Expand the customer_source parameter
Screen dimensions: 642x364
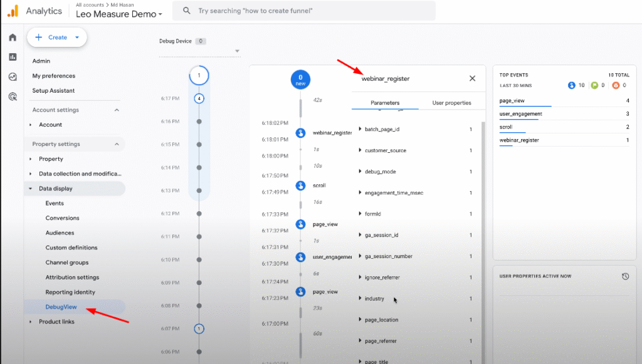click(x=360, y=150)
